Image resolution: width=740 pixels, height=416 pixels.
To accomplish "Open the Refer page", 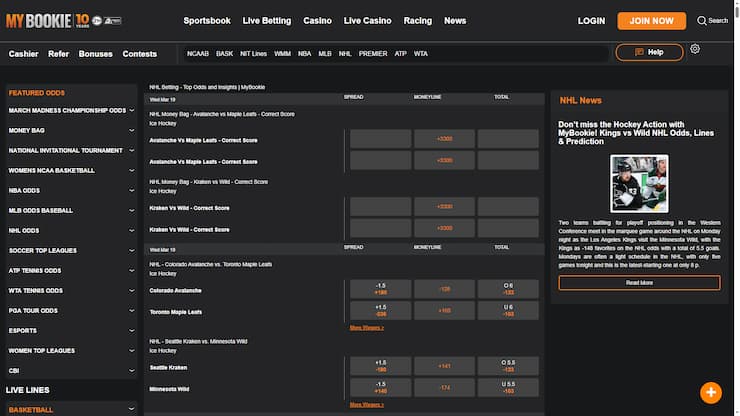I will (58, 54).
